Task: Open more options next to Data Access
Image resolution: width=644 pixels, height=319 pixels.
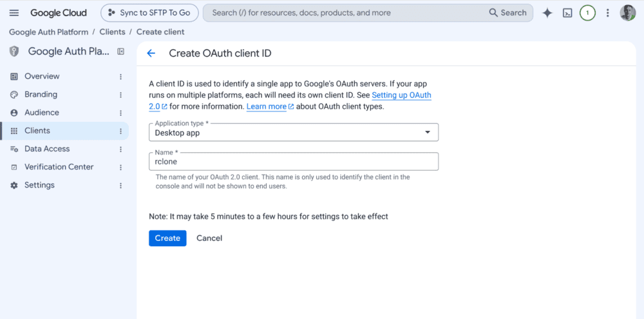Action: (x=121, y=150)
